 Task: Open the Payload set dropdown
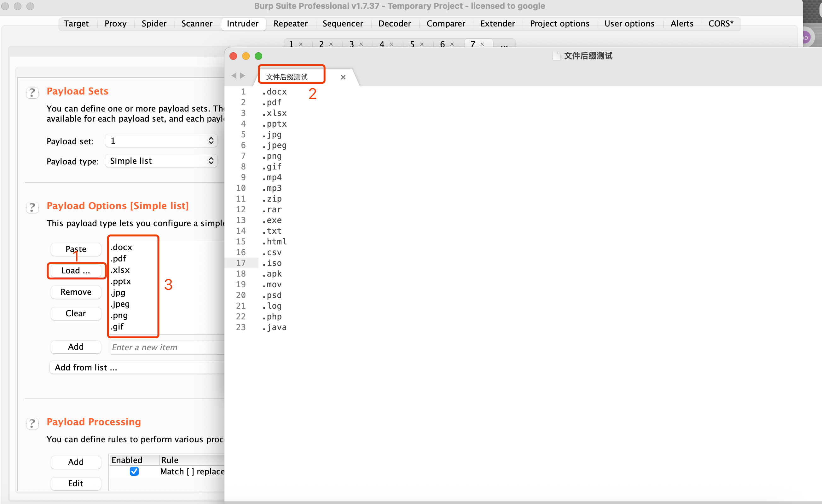pyautogui.click(x=161, y=141)
